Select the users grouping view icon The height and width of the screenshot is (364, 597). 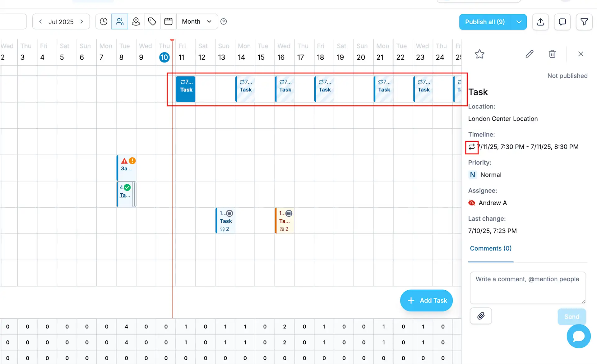tap(120, 21)
